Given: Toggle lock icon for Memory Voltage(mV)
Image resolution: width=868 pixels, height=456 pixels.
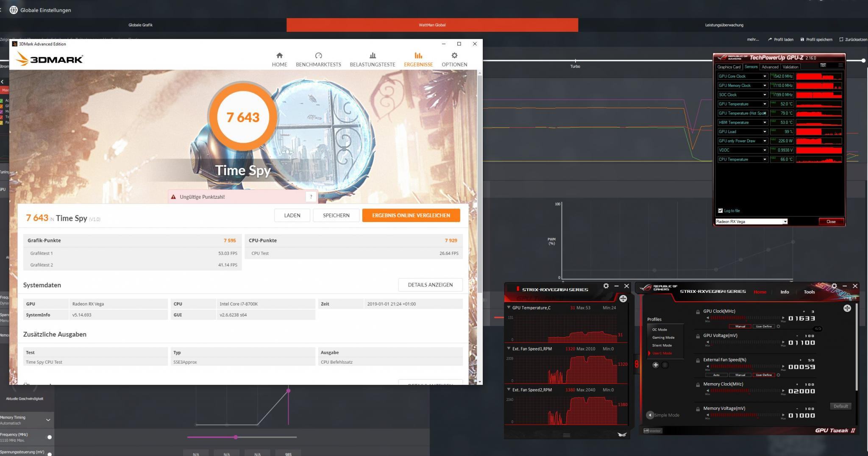Looking at the screenshot, I should pyautogui.click(x=698, y=409).
